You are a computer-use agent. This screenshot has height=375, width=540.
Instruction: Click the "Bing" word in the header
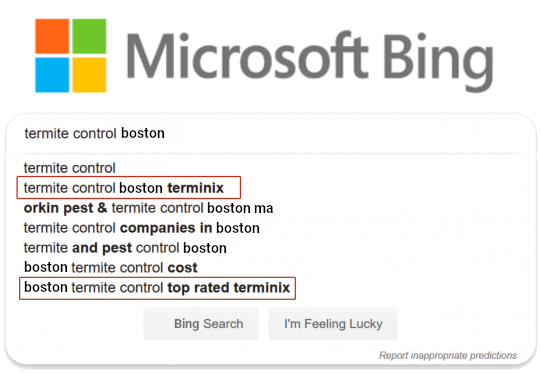point(438,61)
